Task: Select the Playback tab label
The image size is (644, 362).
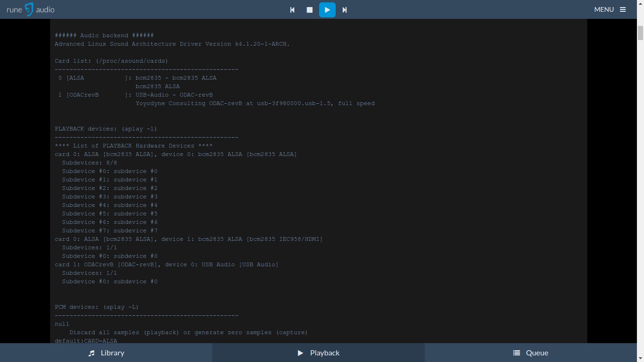Action: click(x=325, y=353)
